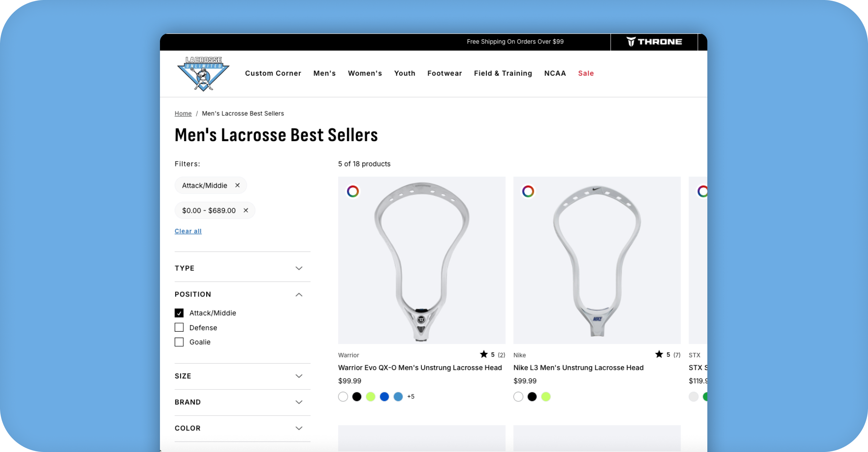Open the Men's navigation menu
Image resolution: width=868 pixels, height=452 pixels.
pos(324,73)
